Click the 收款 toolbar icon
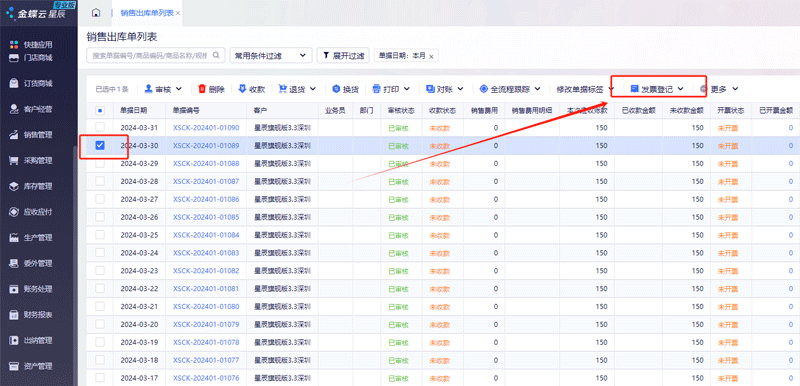Image resolution: width=800 pixels, height=386 pixels. click(x=242, y=89)
